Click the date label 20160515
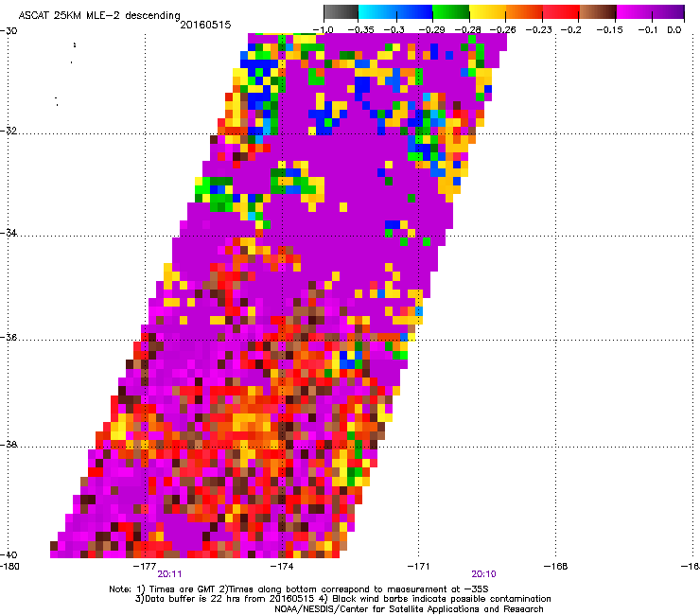 pyautogui.click(x=205, y=25)
